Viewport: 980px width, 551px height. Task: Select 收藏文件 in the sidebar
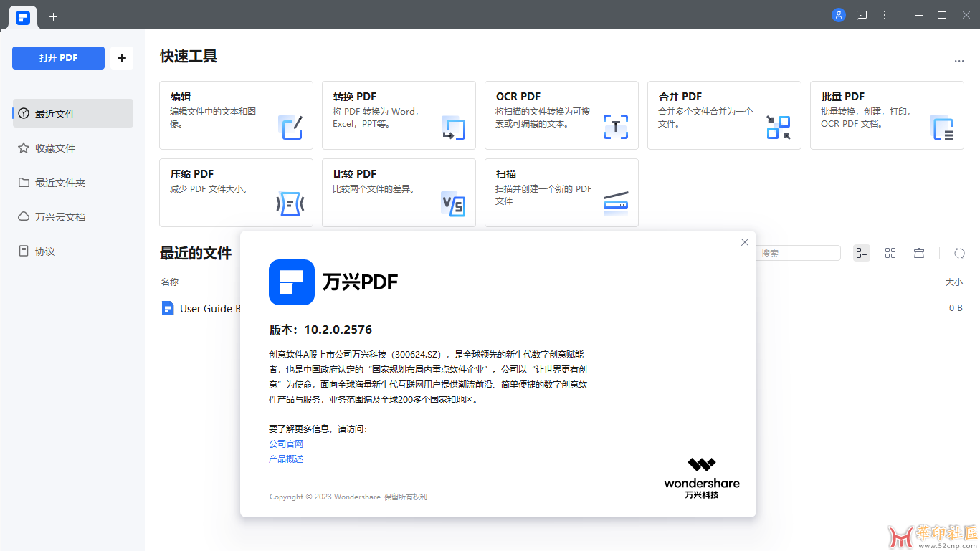[73, 148]
